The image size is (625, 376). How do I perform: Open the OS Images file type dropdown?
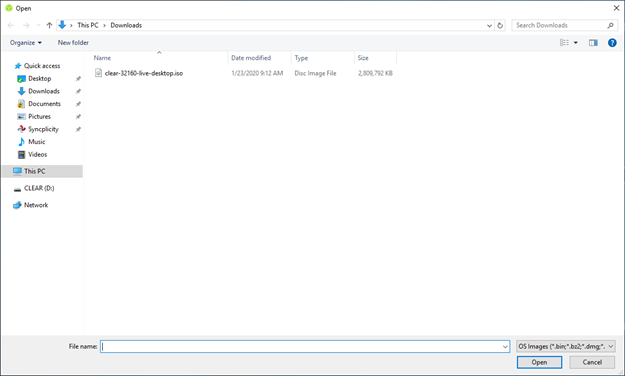(x=566, y=346)
